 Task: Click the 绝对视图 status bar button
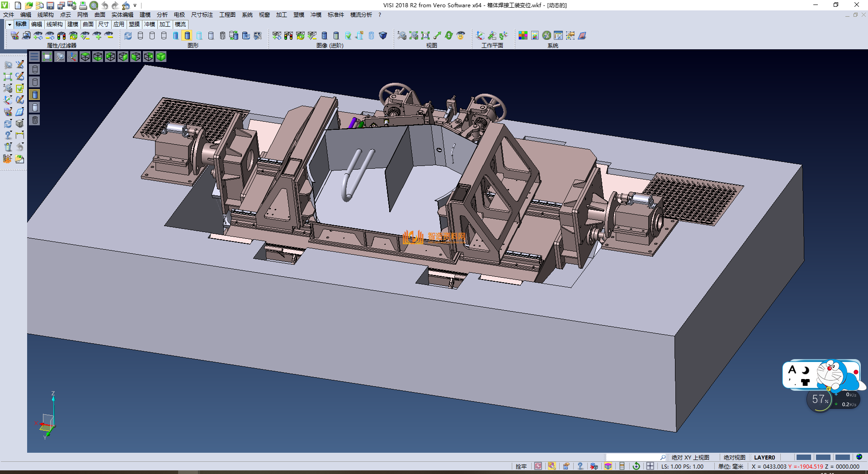[734, 457]
